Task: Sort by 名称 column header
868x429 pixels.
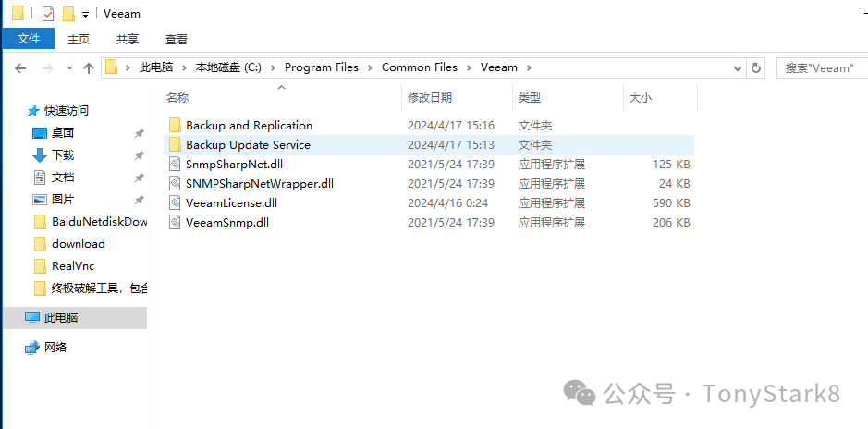Action: click(x=177, y=98)
